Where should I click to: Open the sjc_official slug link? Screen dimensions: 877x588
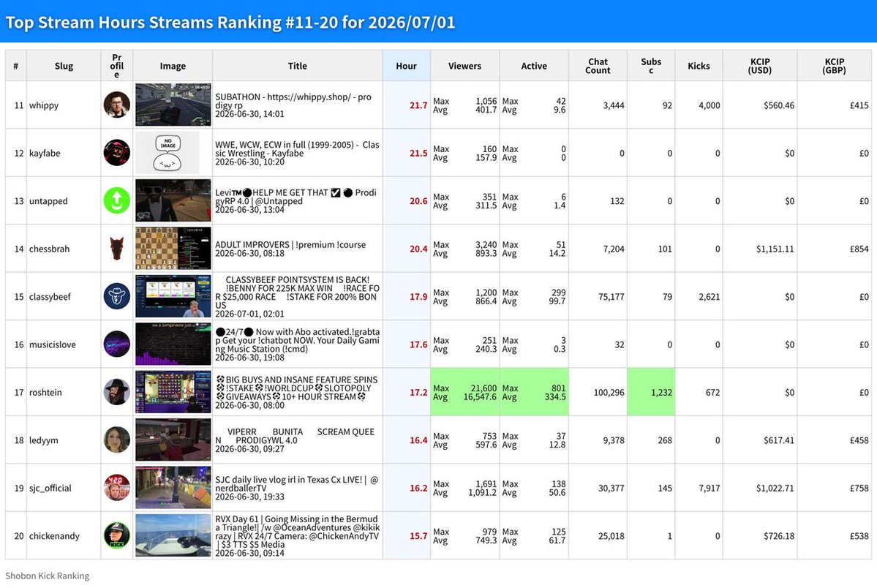click(x=50, y=488)
